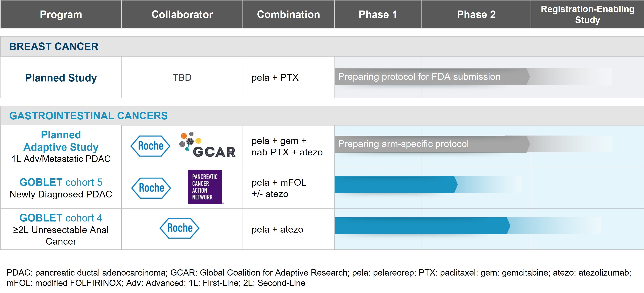Viewport: 644px width, 293px height.
Task: Select the Registration-Enabling Study column header
Action: (587, 14)
